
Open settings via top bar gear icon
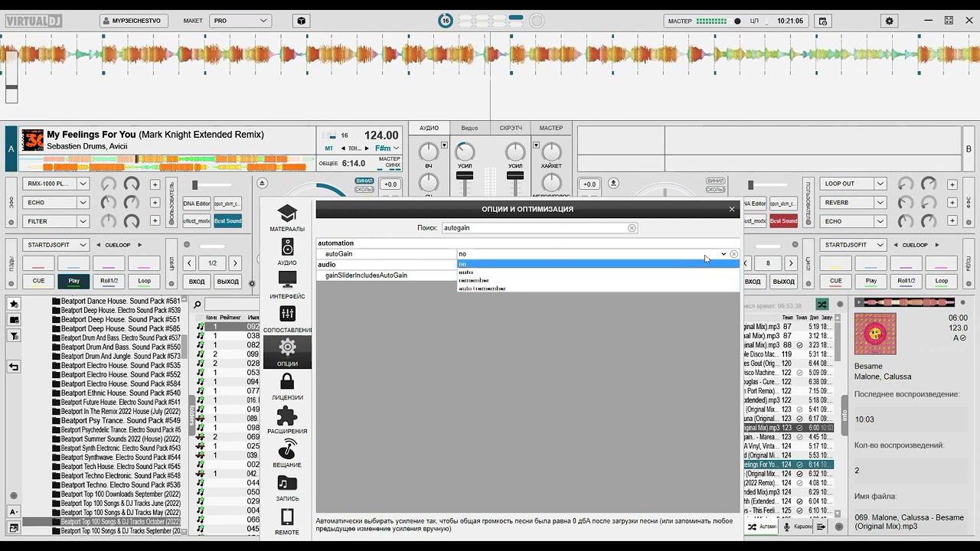(890, 21)
